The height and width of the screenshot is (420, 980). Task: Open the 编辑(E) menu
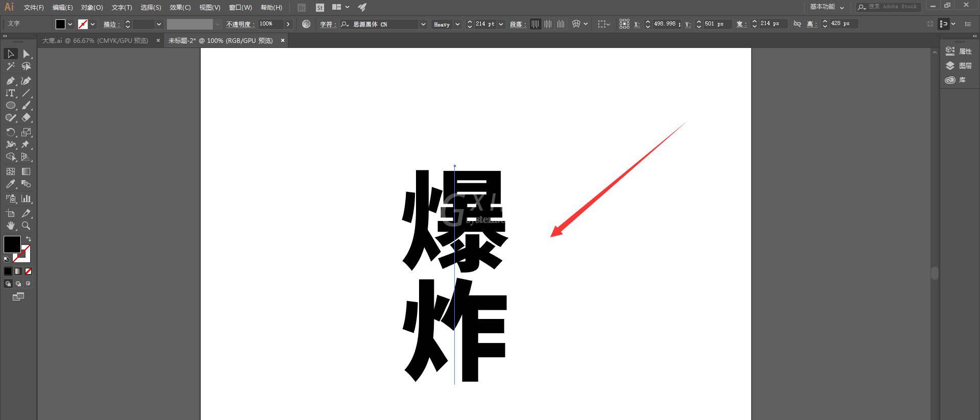click(x=62, y=8)
